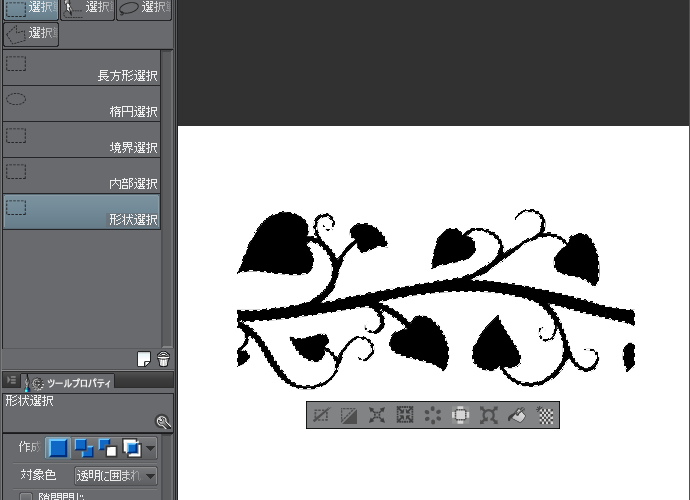Click the invert selection launcher icon
The height and width of the screenshot is (500, 690).
349,415
